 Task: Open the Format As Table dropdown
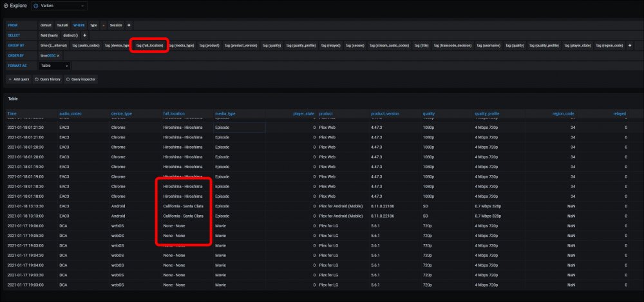point(55,66)
